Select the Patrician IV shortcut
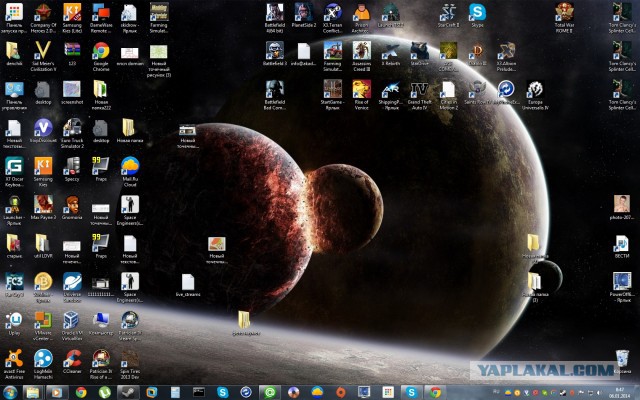 101,364
